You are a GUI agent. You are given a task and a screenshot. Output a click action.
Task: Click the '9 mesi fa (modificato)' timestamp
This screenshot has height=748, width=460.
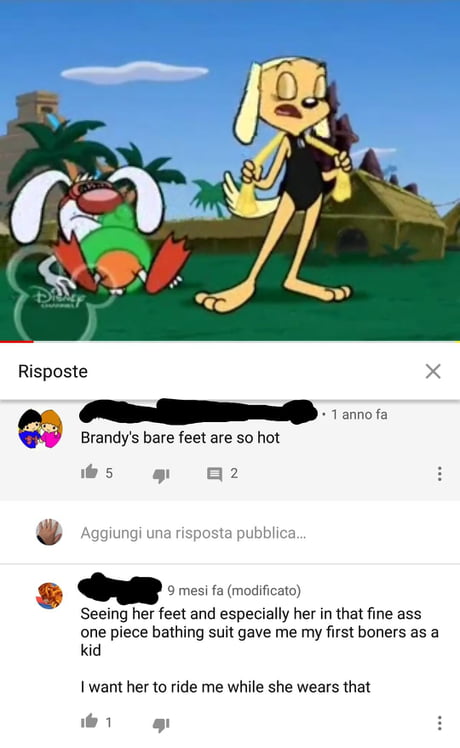234,591
